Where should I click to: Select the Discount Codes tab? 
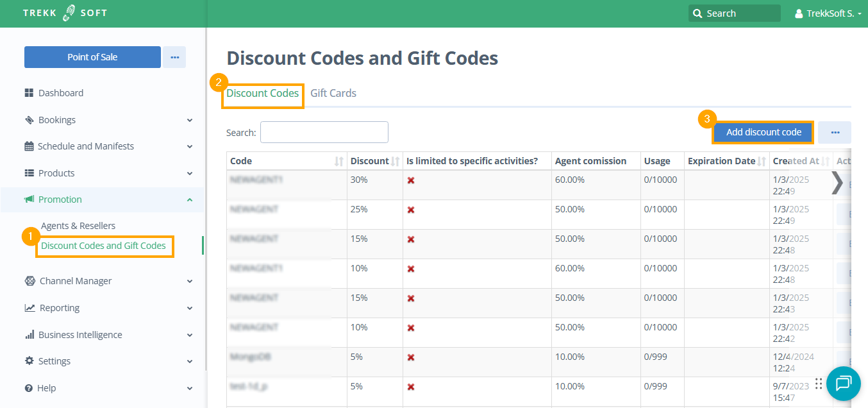[x=263, y=93]
